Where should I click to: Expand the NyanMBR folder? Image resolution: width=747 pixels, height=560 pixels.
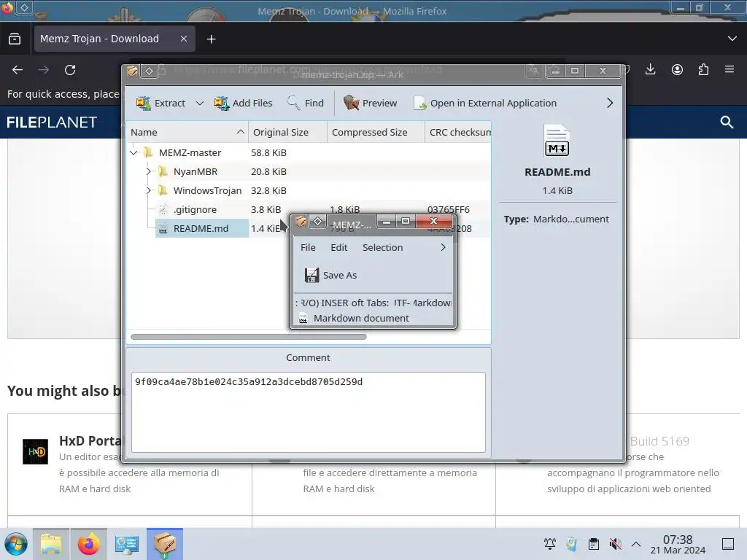coord(148,171)
